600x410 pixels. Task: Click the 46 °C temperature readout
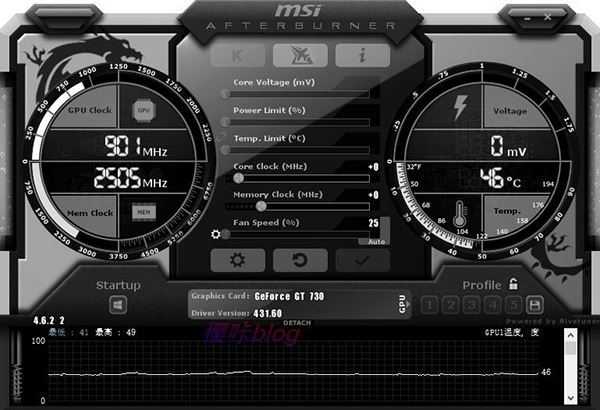(501, 178)
